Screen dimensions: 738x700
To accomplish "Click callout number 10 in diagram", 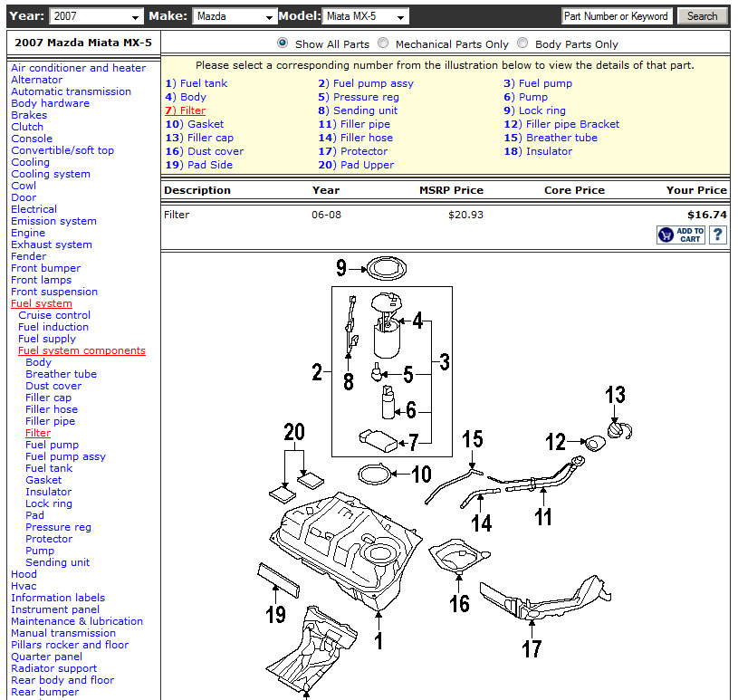I will pyautogui.click(x=421, y=474).
